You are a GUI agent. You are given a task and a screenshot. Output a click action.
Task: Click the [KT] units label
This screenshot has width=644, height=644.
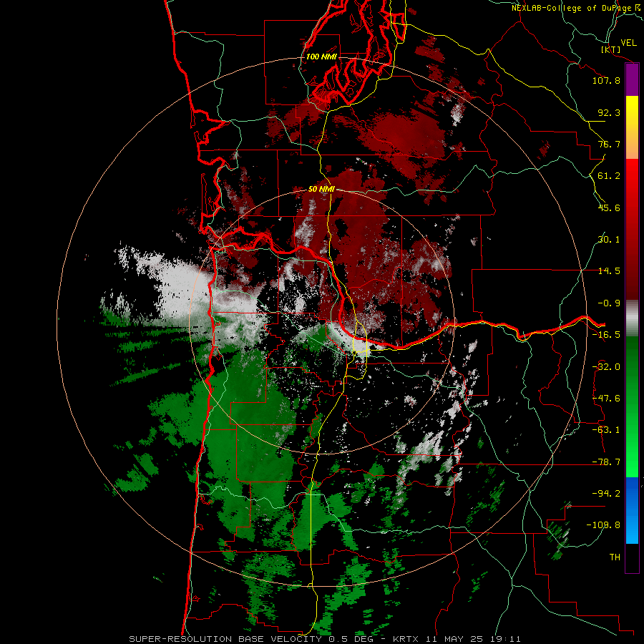[x=611, y=50]
